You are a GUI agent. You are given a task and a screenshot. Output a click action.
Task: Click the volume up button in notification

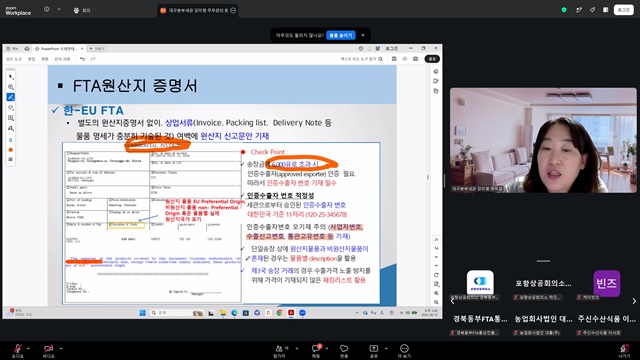341,36
